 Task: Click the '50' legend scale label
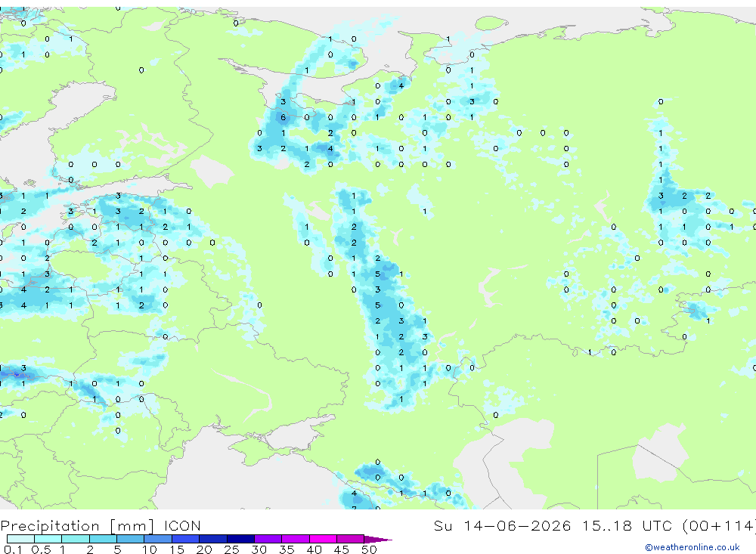[x=369, y=549]
